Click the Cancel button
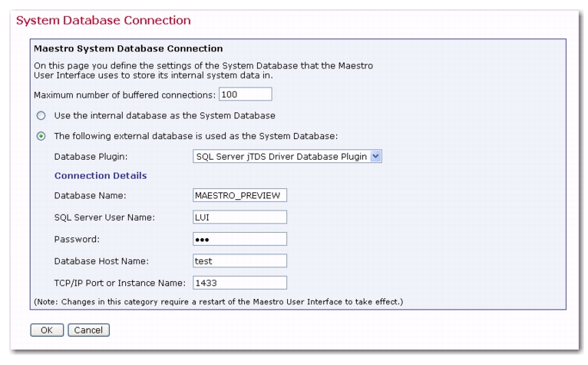The image size is (588, 365). pyautogui.click(x=88, y=330)
